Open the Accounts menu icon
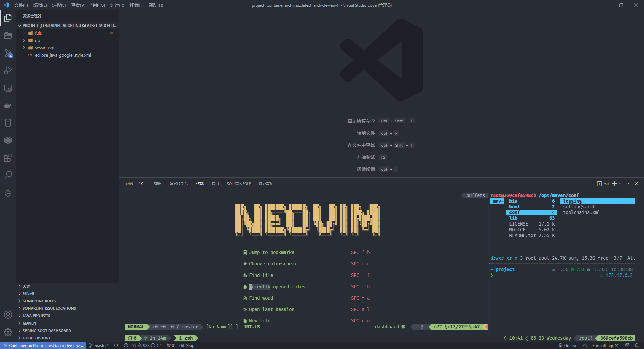This screenshot has width=644, height=349. tap(8, 315)
